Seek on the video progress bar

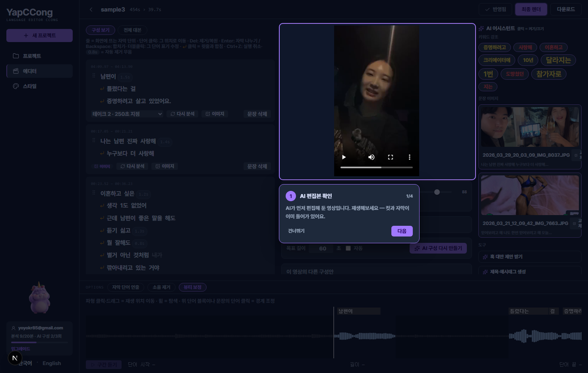[x=376, y=167]
